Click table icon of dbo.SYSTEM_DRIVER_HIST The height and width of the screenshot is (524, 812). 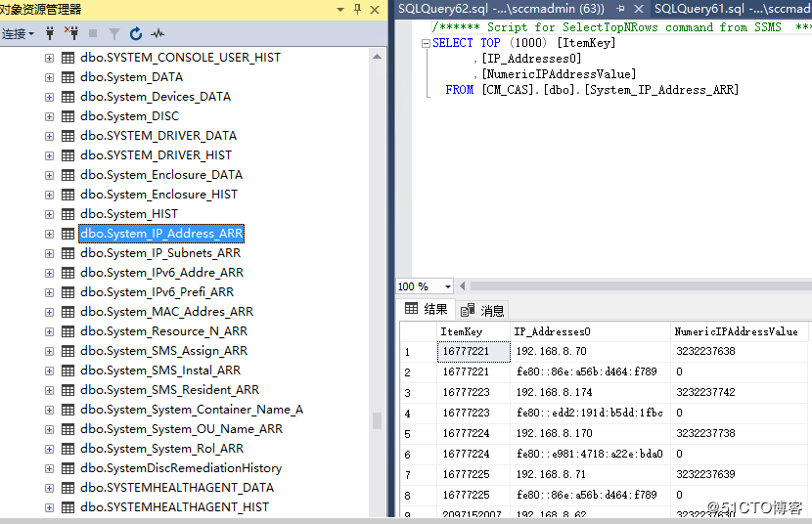68,155
